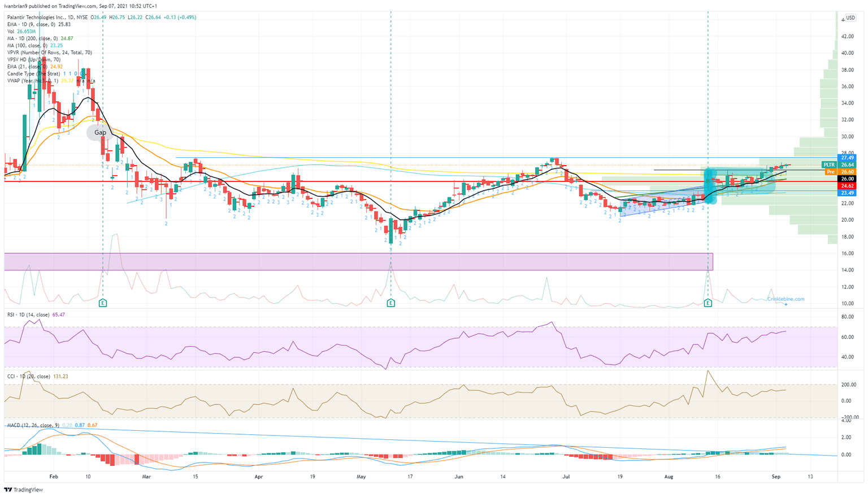
Task: Select the EMA 1D (9, close, 0) legend
Action: click(x=39, y=24)
